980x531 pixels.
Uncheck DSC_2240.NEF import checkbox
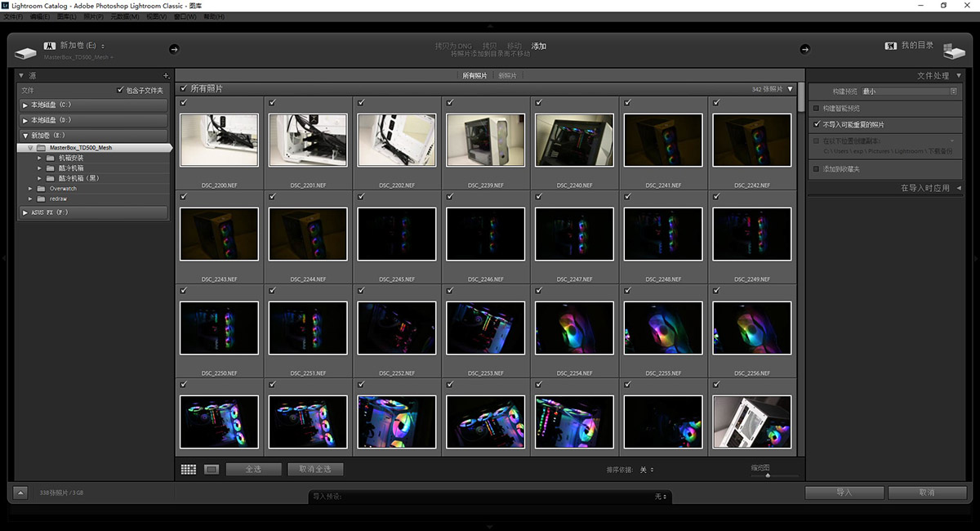(538, 103)
